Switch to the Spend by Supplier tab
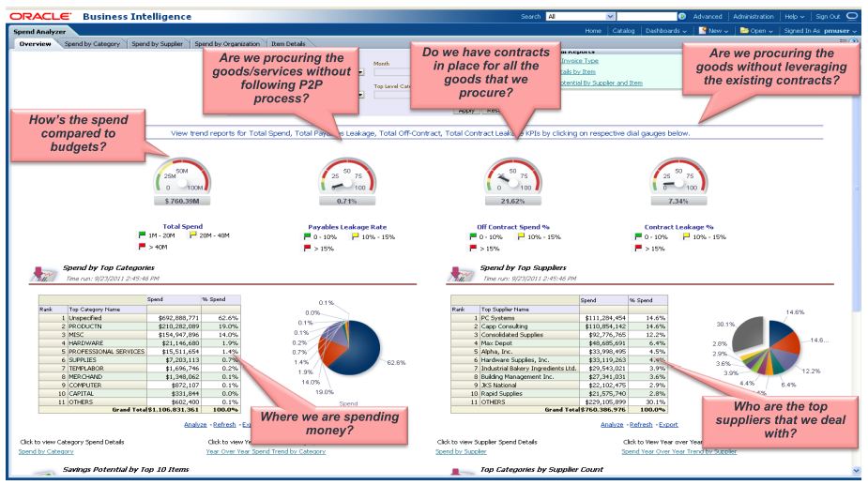Viewport: 868px width, 485px height. pos(158,44)
